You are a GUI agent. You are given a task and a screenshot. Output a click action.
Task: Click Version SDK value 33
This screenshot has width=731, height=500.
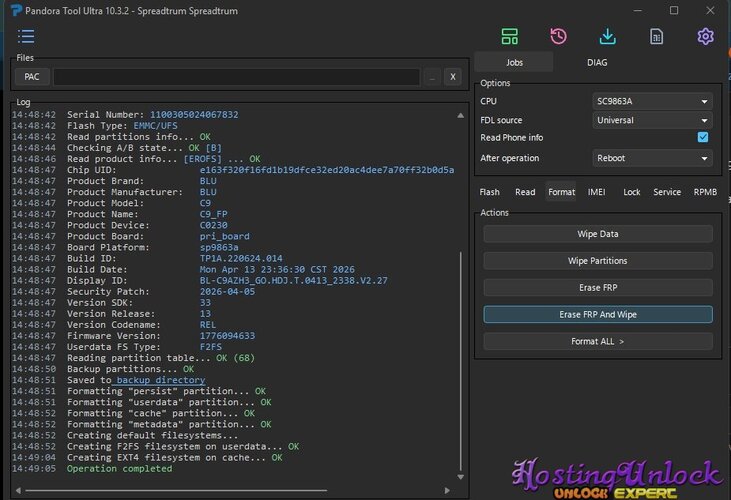(205, 303)
